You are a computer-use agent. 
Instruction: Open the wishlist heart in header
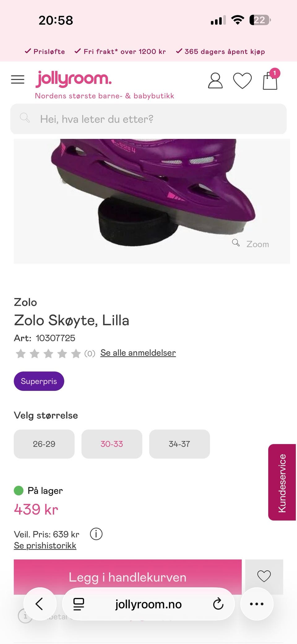pos(242,81)
